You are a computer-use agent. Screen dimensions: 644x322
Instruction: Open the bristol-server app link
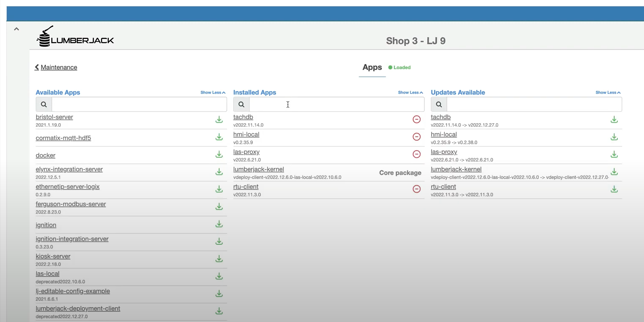[54, 117]
